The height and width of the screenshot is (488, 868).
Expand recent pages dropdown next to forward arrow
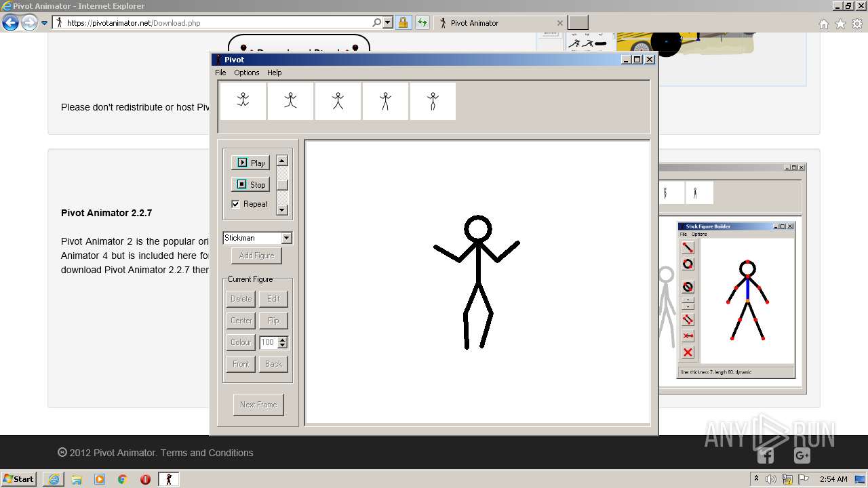tap(44, 23)
